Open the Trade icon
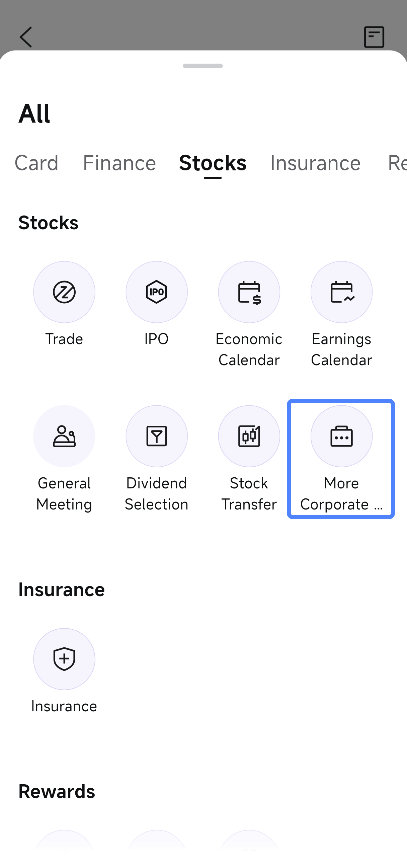 coord(64,292)
